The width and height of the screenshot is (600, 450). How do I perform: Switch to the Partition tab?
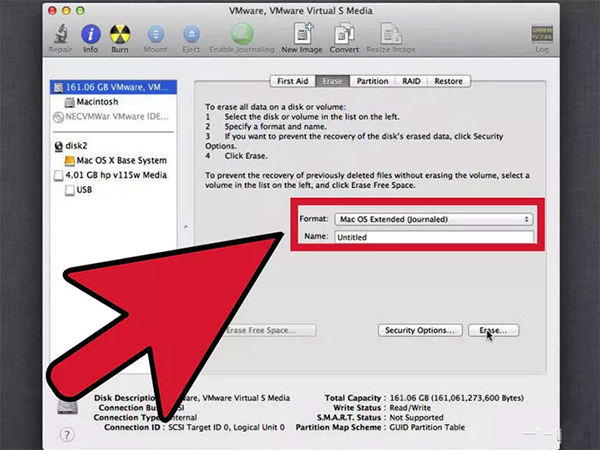tap(372, 81)
